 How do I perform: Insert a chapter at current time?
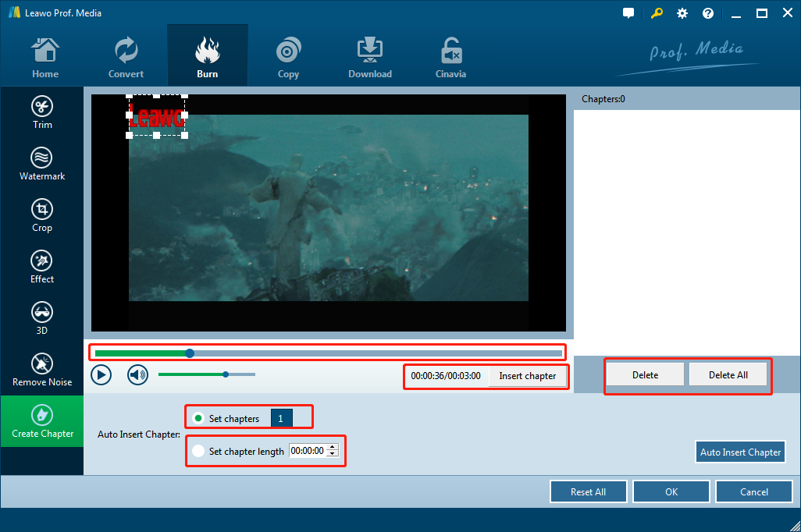tap(527, 376)
